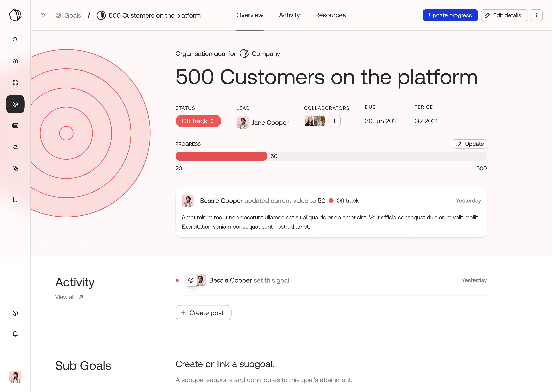This screenshot has width=552, height=392.
Task: Open the news feed icon in sidebar
Action: 15,126
